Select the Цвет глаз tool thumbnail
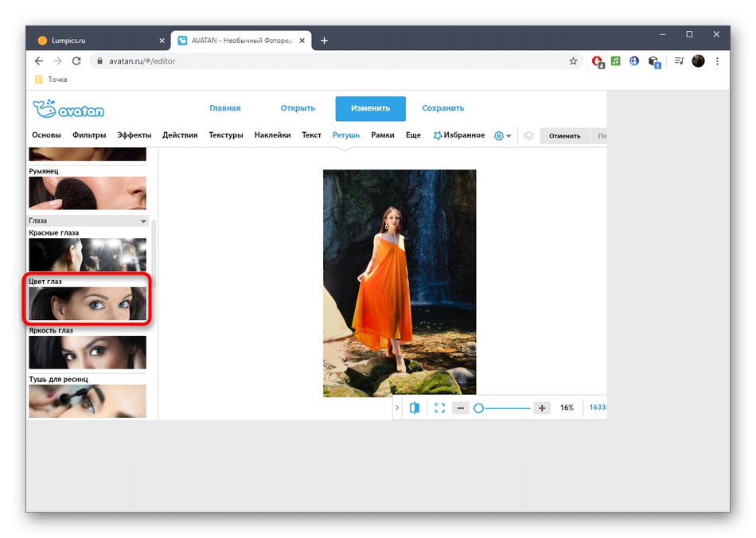Image resolution: width=756 pixels, height=538 pixels. click(88, 304)
